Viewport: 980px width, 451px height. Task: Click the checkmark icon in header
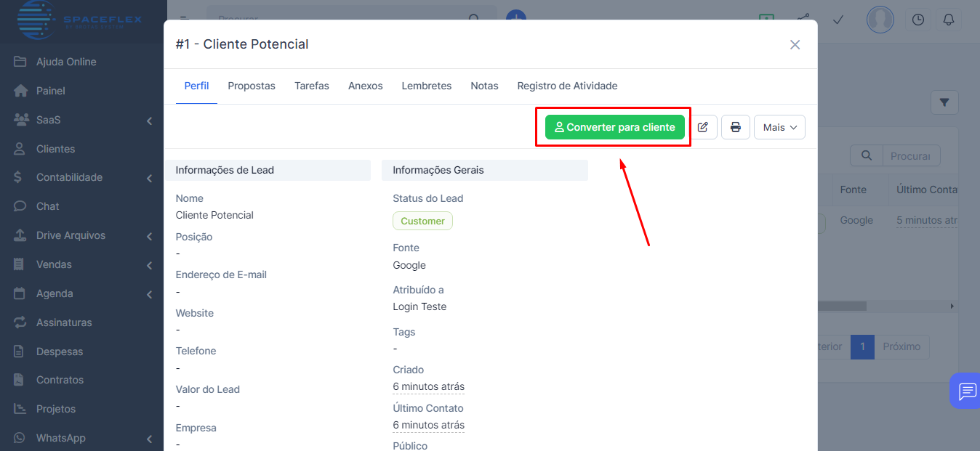pos(838,20)
